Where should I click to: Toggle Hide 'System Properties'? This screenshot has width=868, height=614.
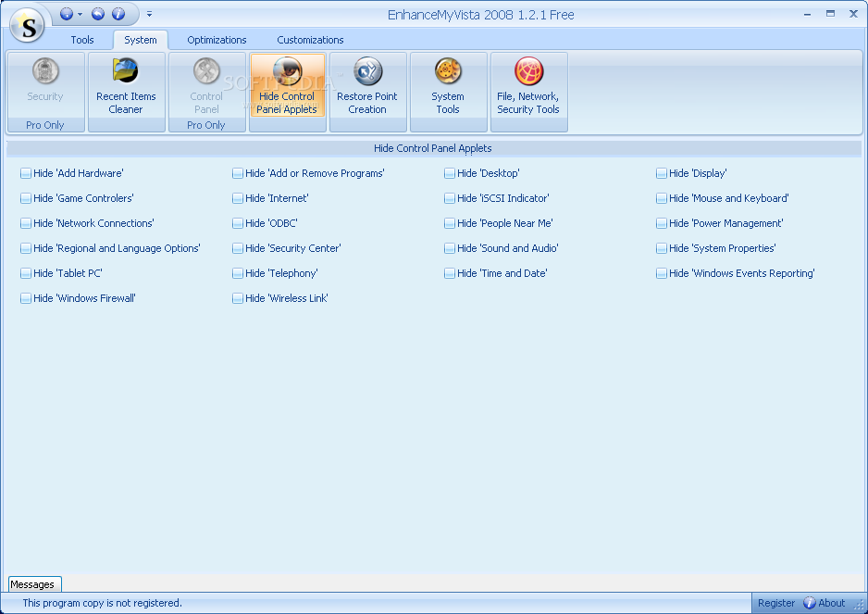click(662, 248)
